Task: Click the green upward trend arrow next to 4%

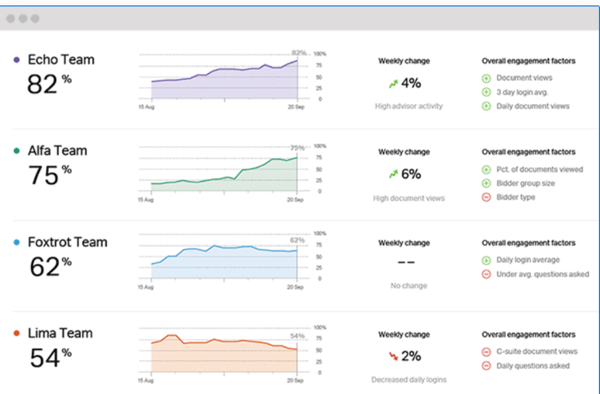Action: pyautogui.click(x=393, y=84)
